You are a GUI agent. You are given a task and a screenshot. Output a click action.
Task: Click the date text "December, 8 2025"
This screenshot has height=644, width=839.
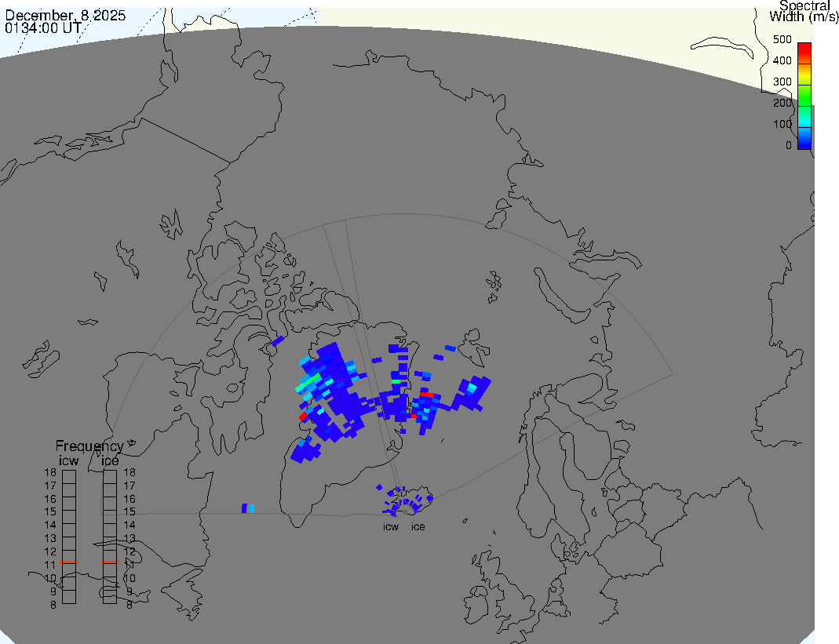coord(65,16)
